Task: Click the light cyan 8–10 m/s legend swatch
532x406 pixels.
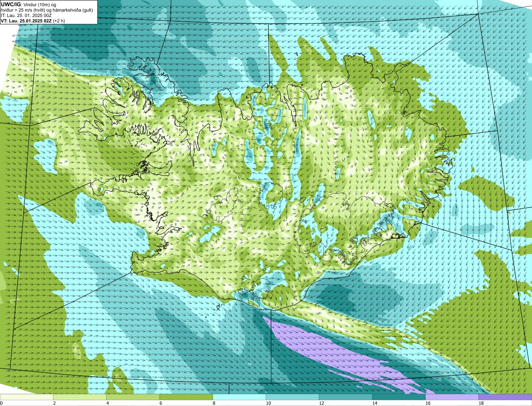Action: [x=239, y=397]
